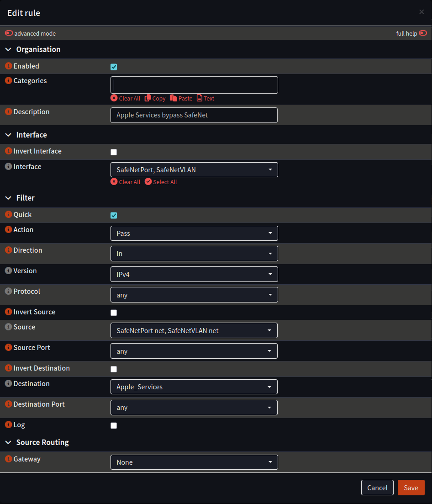Click the info icon next to Enabled
The width and height of the screenshot is (432, 504).
(x=8, y=66)
